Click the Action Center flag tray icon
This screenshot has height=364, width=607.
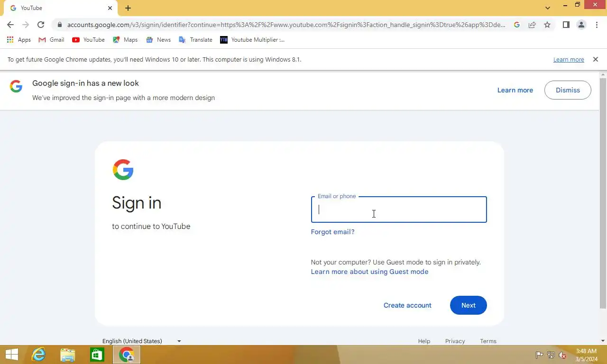pyautogui.click(x=539, y=355)
